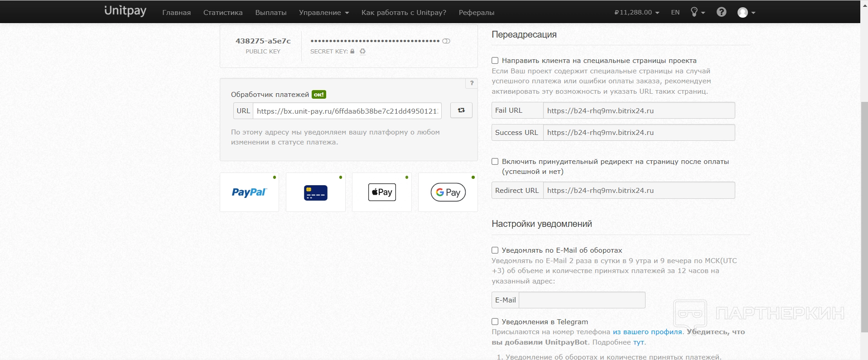This screenshot has height=360, width=868.
Task: Click the 'SECRET KEY:' caption
Action: pyautogui.click(x=329, y=52)
